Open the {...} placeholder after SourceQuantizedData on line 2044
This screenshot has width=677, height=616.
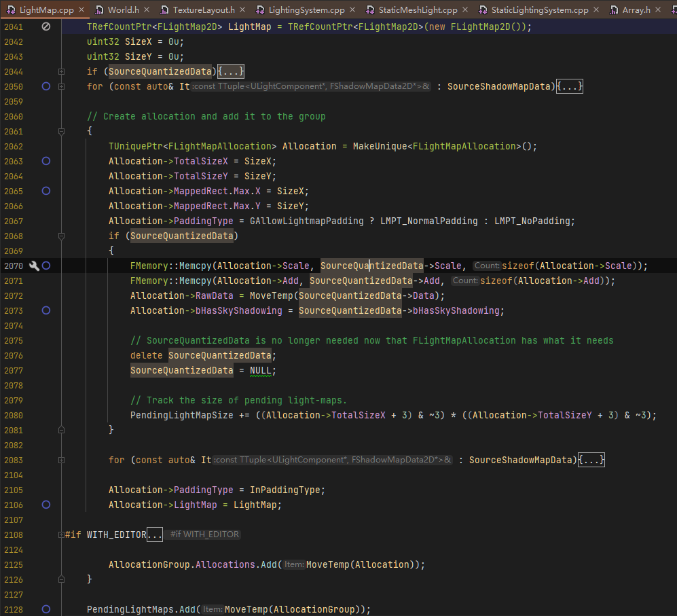click(231, 71)
